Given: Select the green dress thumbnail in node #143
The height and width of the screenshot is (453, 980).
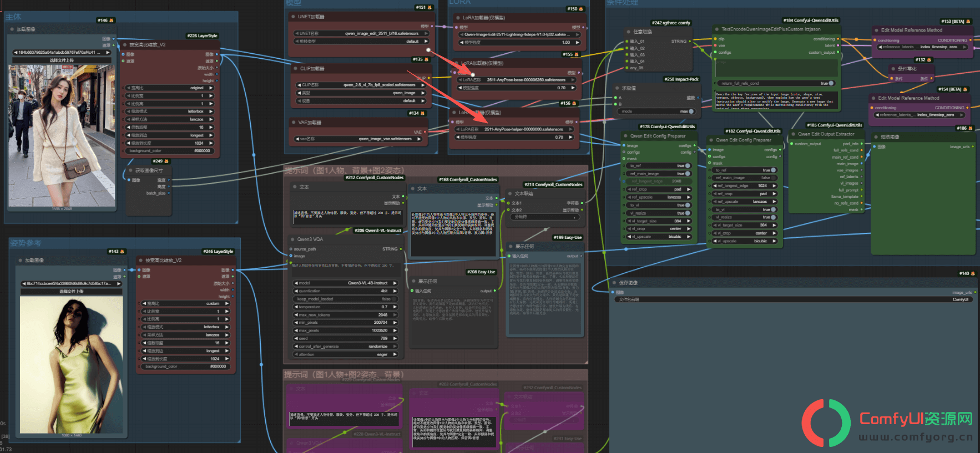Looking at the screenshot, I should coord(72,364).
